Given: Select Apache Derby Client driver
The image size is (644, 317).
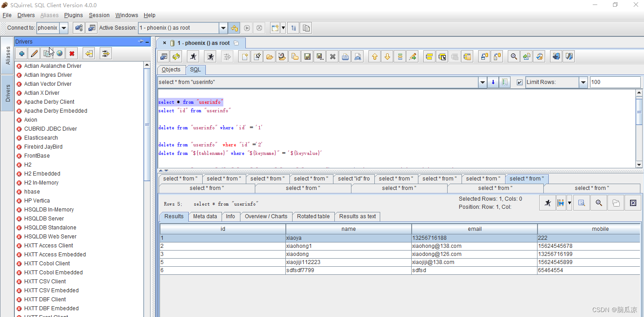Looking at the screenshot, I should (49, 102).
